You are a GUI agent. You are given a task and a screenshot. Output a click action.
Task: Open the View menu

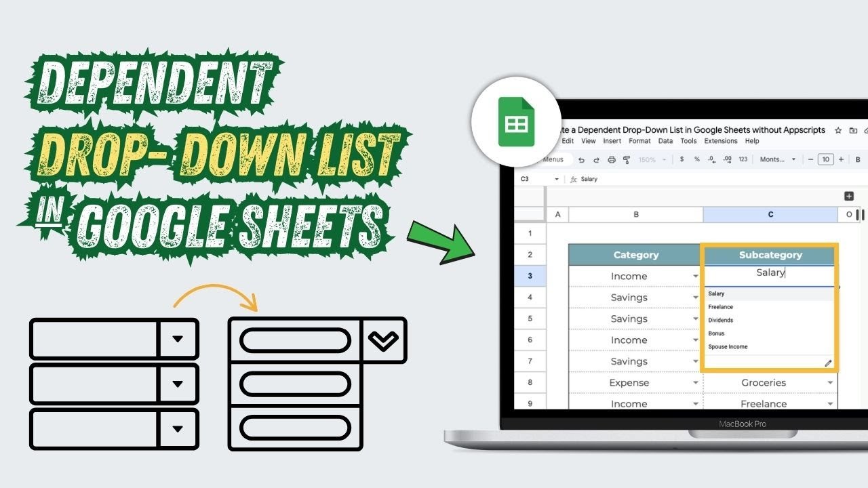[588, 141]
